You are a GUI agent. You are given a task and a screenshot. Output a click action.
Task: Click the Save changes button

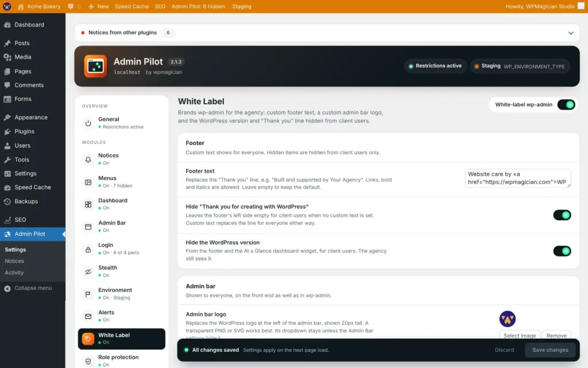(550, 350)
